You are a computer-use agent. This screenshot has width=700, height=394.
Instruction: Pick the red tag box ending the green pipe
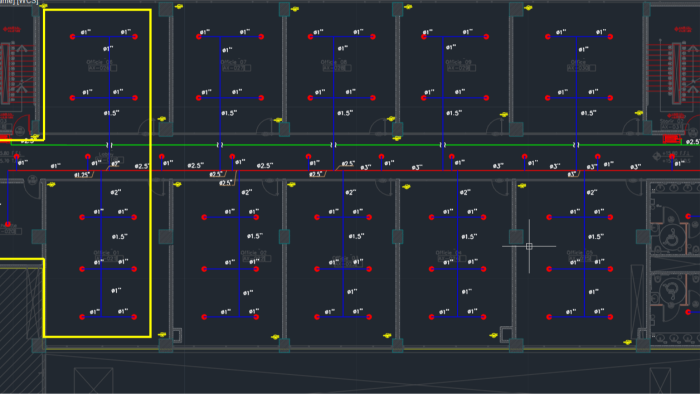click(671, 140)
